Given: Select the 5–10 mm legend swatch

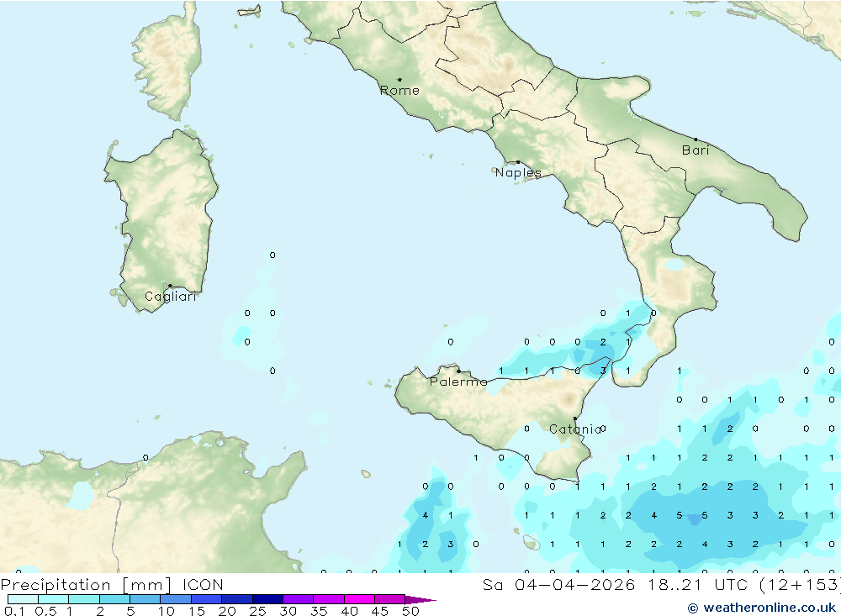Looking at the screenshot, I should [145, 599].
